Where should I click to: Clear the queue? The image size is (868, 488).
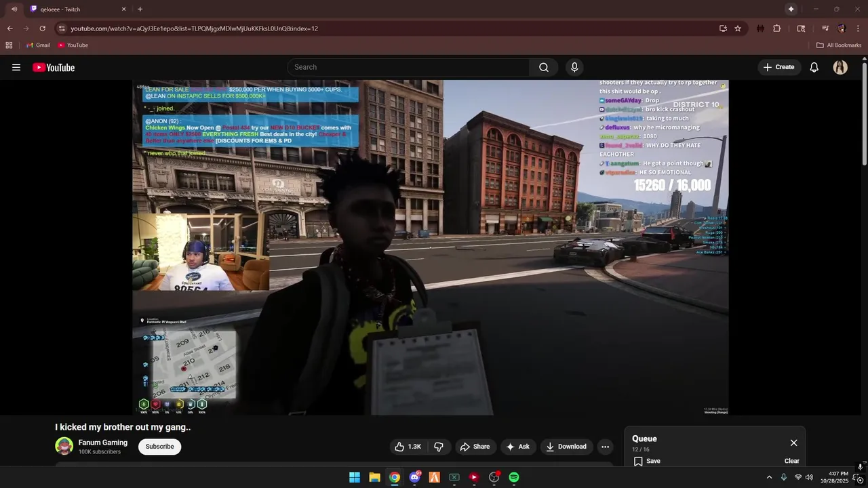click(791, 461)
